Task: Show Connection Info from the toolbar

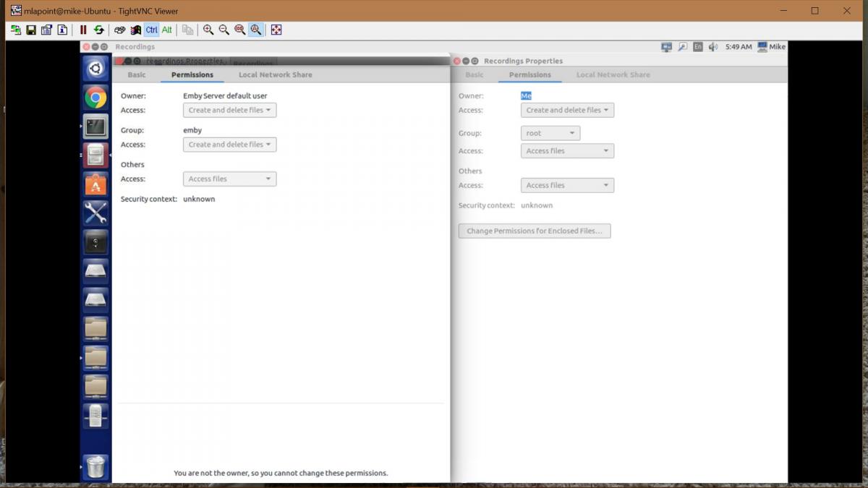Action: point(62,30)
